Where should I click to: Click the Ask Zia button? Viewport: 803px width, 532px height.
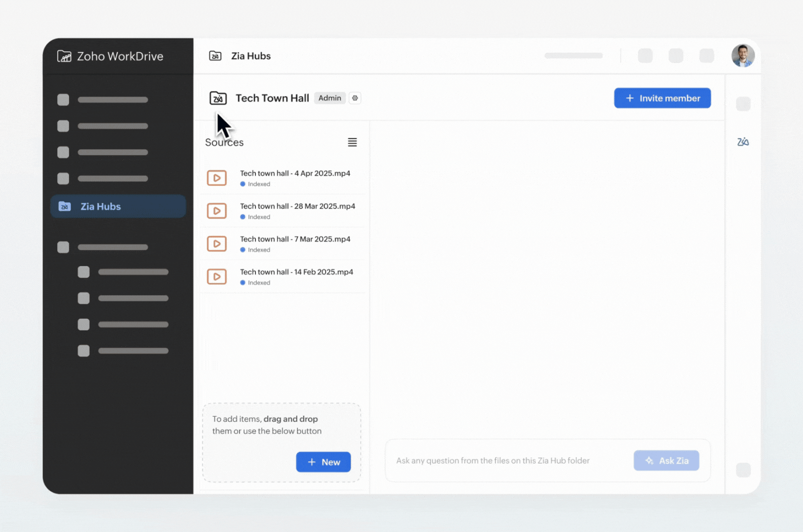[666, 461]
